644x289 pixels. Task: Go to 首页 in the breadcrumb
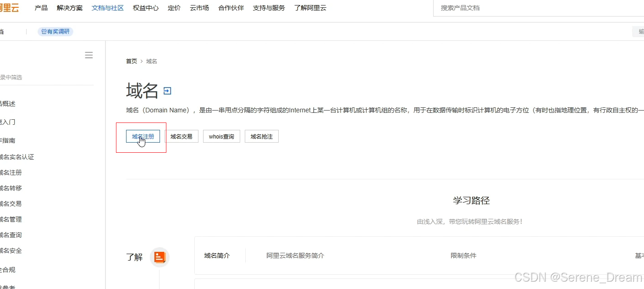point(132,61)
